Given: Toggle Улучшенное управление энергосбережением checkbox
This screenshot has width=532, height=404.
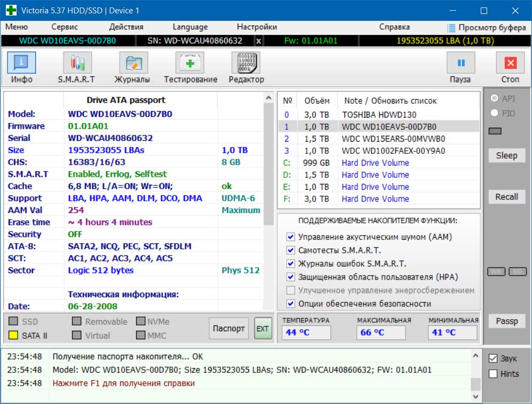Looking at the screenshot, I should [291, 290].
